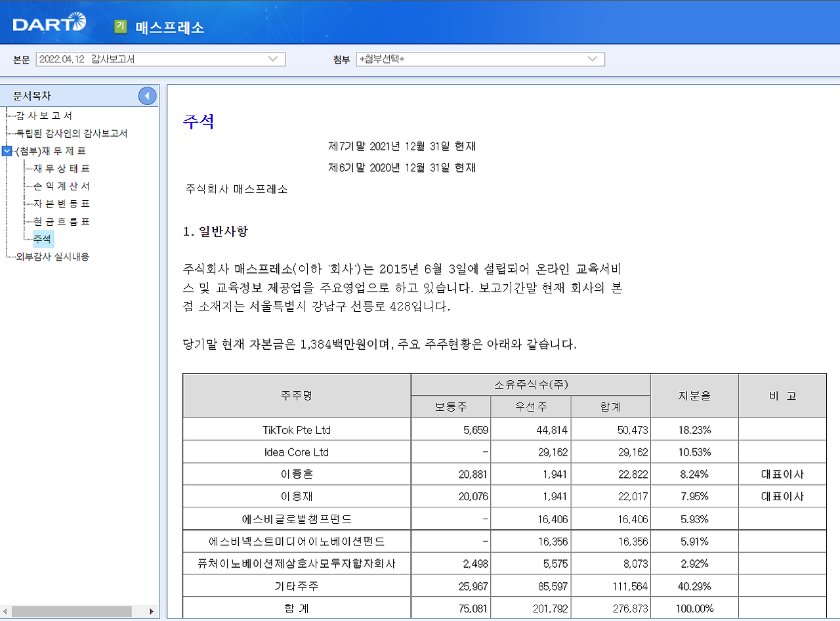The height and width of the screenshot is (621, 840).
Task: Click the 2.92% ownership value
Action: 694,565
